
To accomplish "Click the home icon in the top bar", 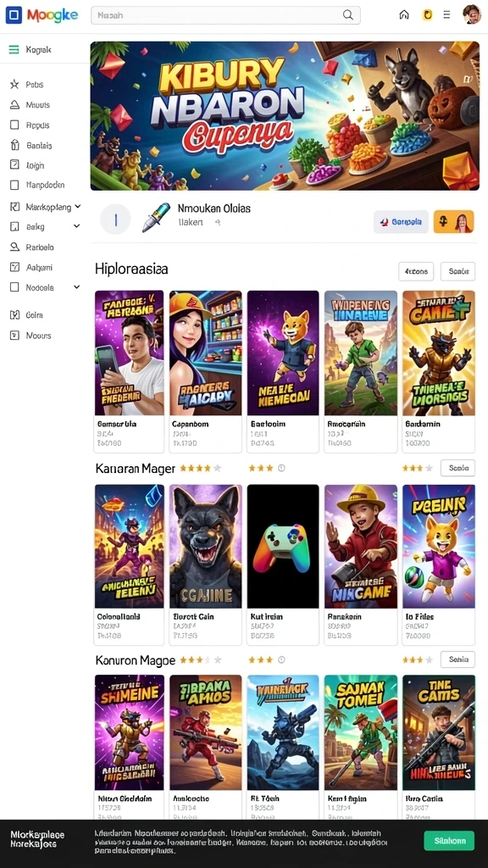I will [x=404, y=15].
